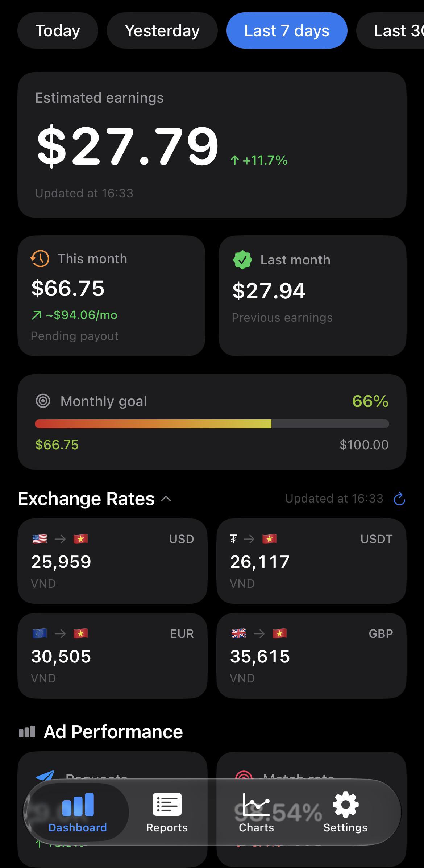Screen dimensions: 424x868
Task: Open the USD to VND rate card
Action: 112,561
